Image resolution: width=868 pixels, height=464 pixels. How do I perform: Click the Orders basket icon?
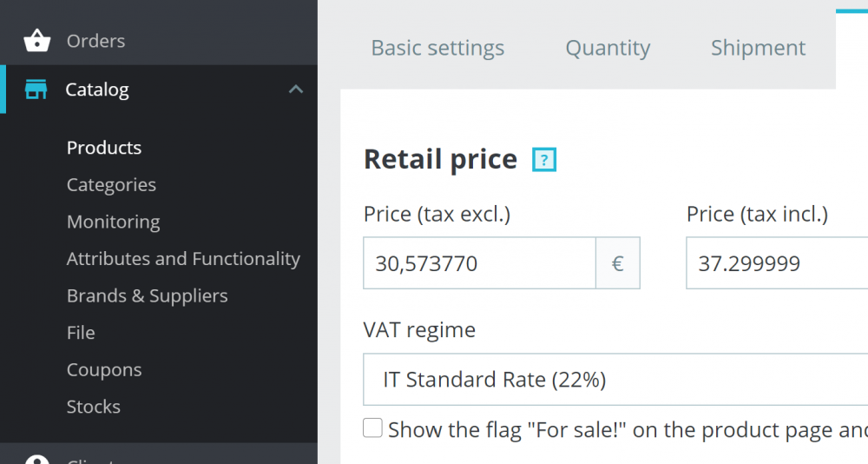click(36, 41)
